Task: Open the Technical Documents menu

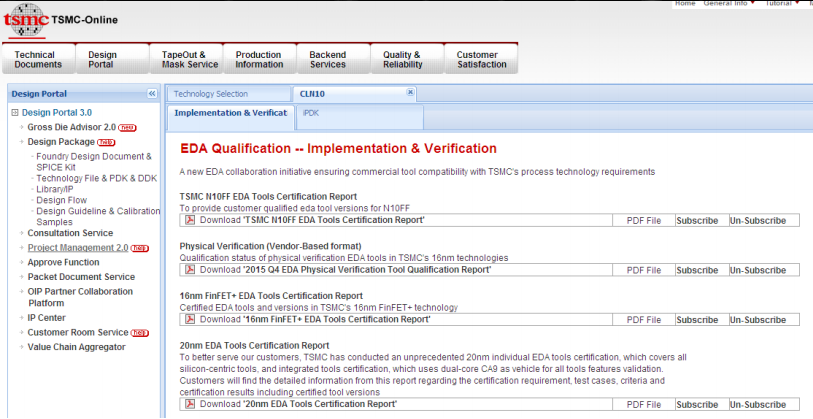Action: pyautogui.click(x=38, y=60)
